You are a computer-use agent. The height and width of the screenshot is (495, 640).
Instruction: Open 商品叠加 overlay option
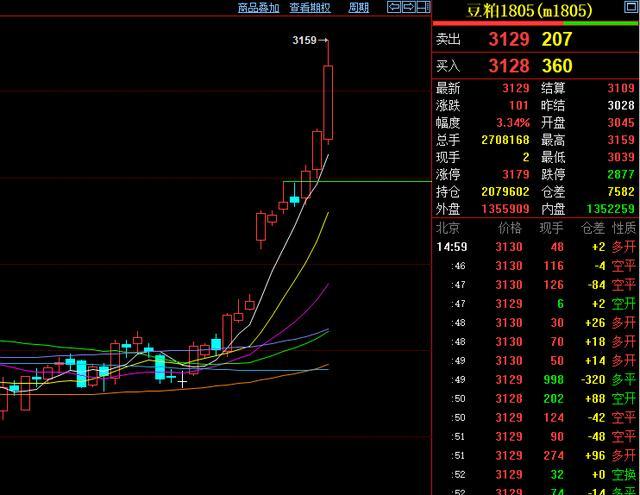tap(258, 7)
